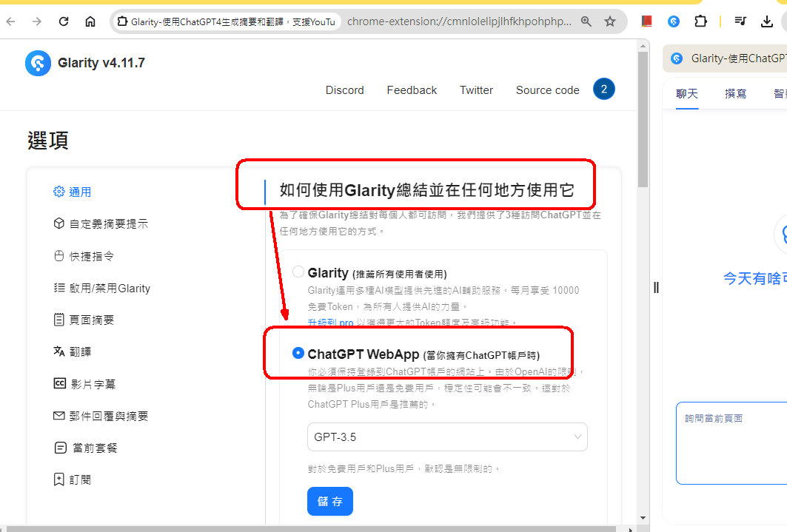
Task: Click the browser forward arrow
Action: pos(36,21)
